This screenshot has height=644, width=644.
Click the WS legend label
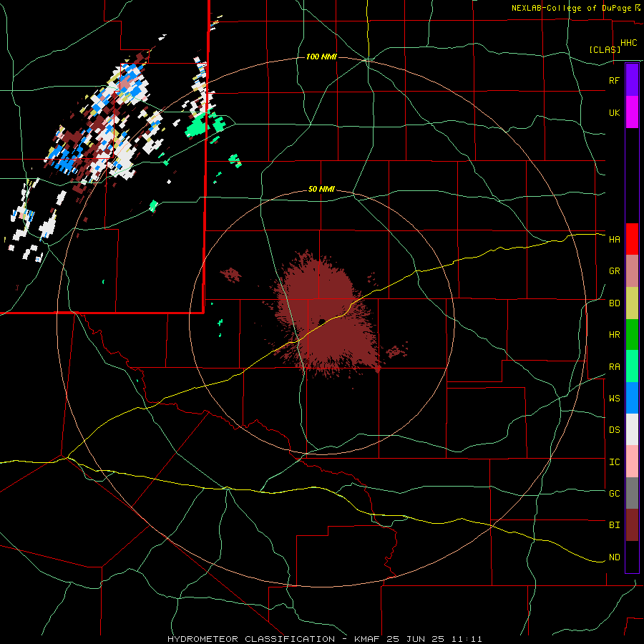pos(614,399)
